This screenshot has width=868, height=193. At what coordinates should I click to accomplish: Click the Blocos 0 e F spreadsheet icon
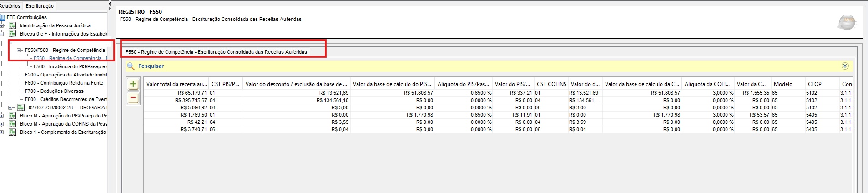[x=12, y=34]
